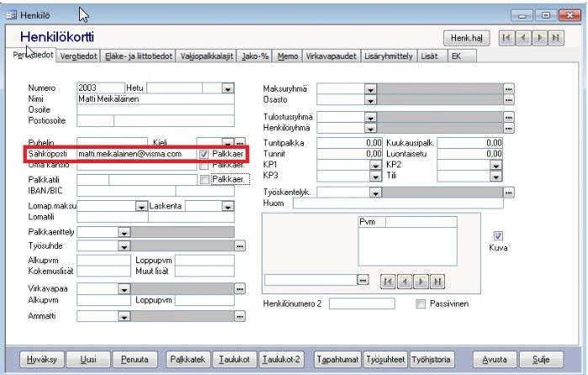This screenshot has height=375, width=588.
Task: Open the Työsuhteet button
Action: (x=385, y=360)
